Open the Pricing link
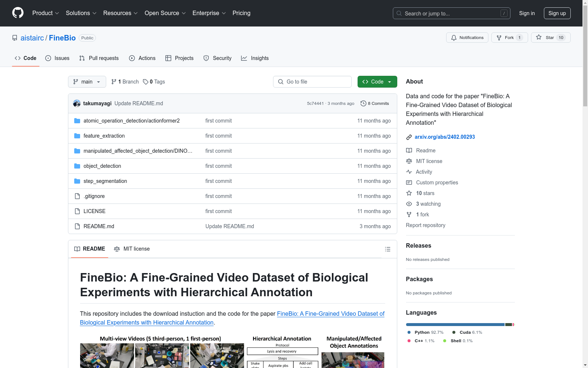 point(241,13)
